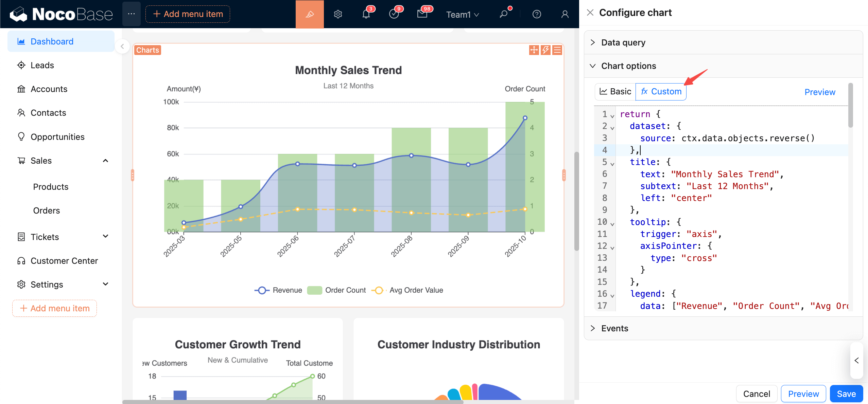Click the search icon in top bar

503,14
